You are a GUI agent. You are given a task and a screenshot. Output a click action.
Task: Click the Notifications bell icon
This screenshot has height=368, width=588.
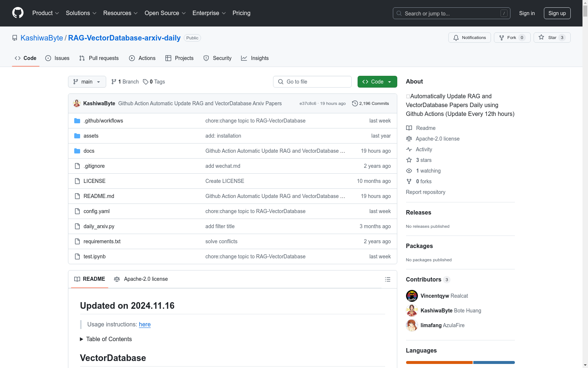tap(456, 38)
